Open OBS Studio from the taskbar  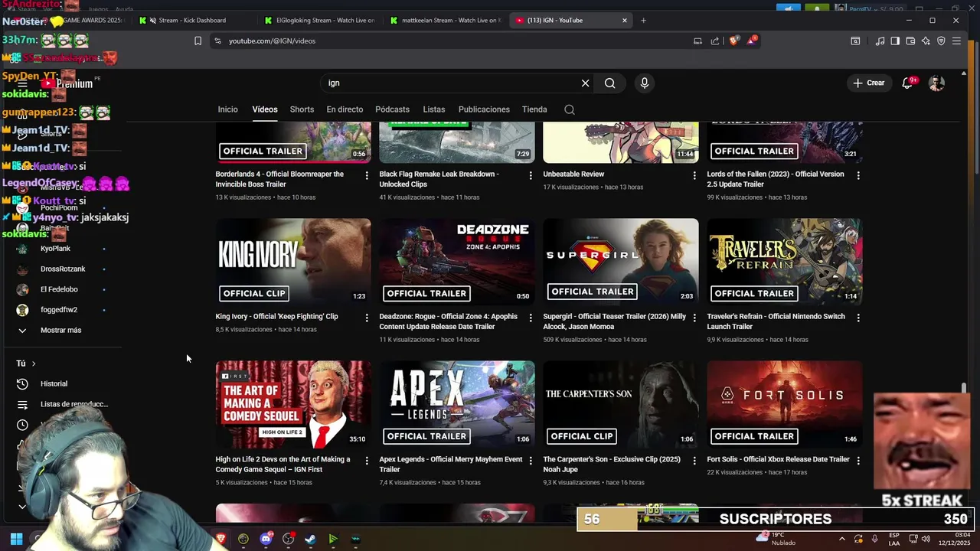pyautogui.click(x=288, y=539)
